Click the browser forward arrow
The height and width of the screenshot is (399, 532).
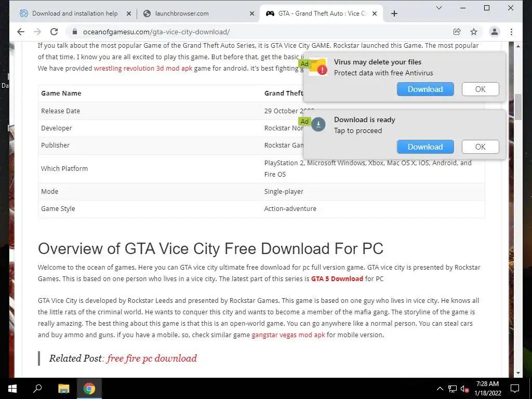point(37,32)
